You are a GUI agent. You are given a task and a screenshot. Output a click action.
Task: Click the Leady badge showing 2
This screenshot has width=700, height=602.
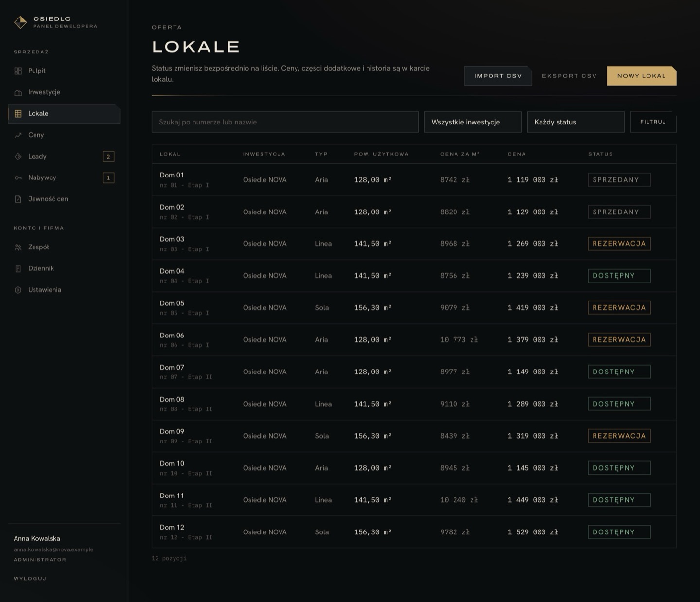point(108,157)
